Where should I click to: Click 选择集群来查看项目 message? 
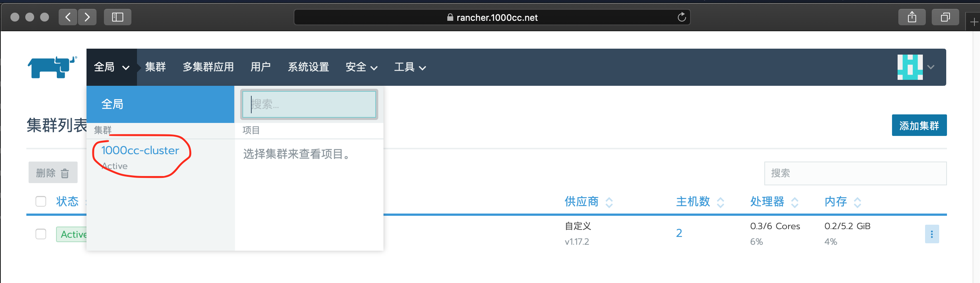(x=296, y=154)
